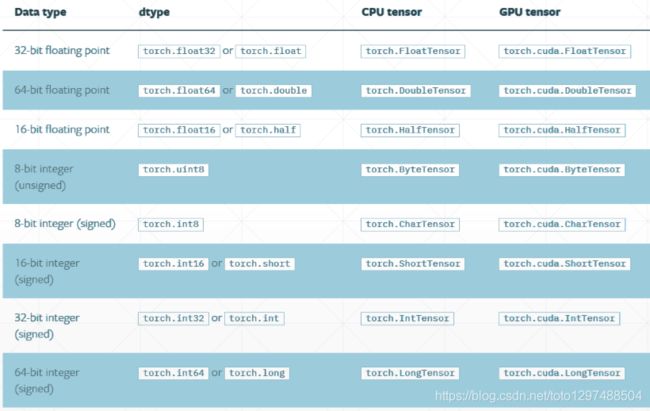Click the torch.int32 dtype label
Image resolution: width=650 pixels, height=411 pixels.
(x=173, y=319)
